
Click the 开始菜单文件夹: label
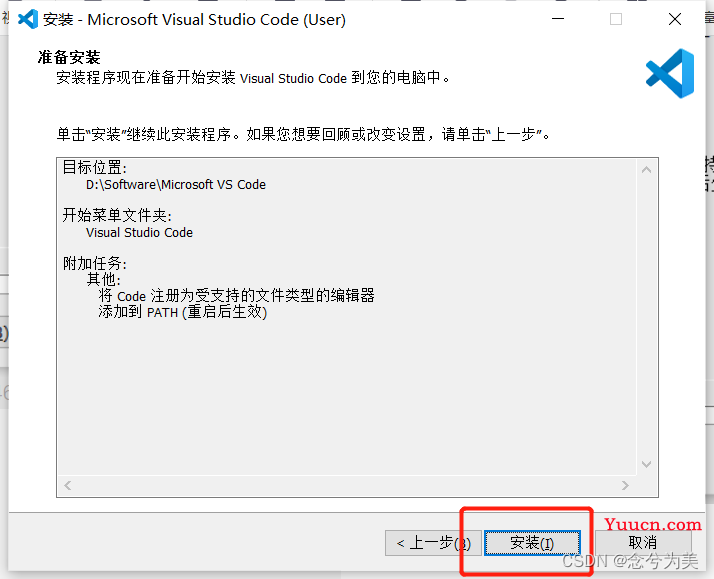coord(117,215)
